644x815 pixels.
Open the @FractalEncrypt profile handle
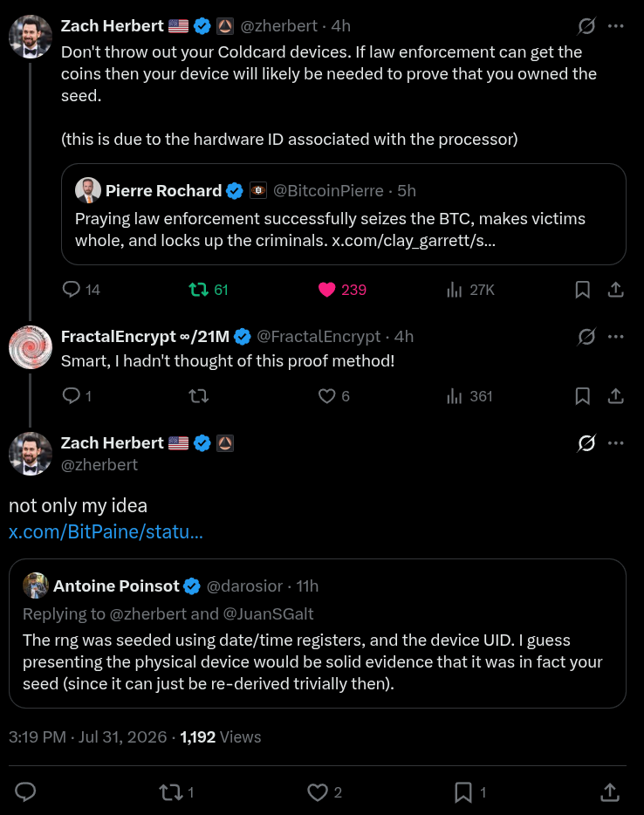click(319, 337)
